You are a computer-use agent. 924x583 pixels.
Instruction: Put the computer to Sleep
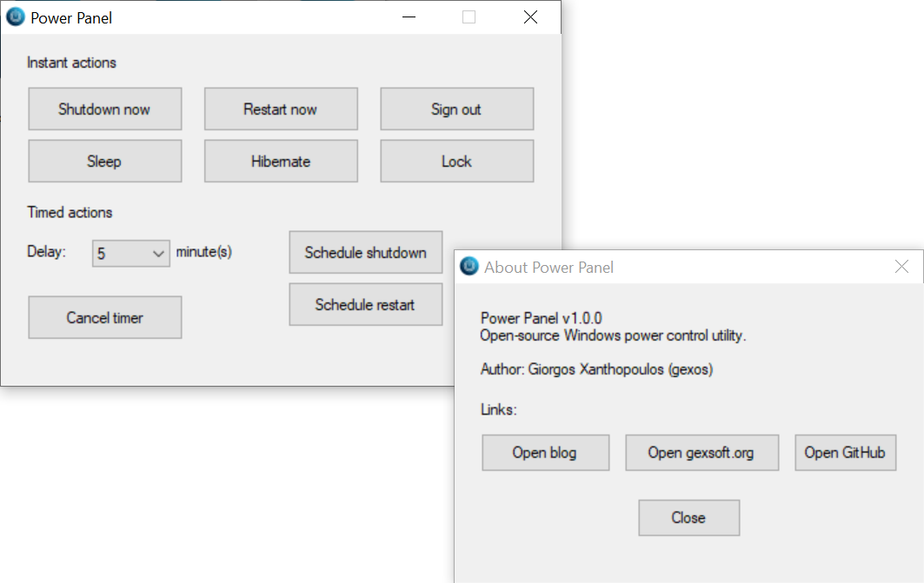[x=104, y=161]
